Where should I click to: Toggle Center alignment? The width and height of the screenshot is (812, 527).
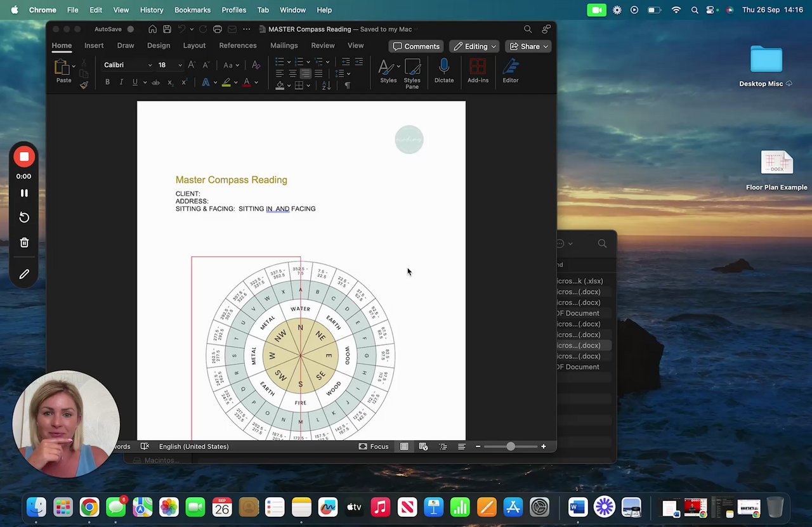coord(292,74)
